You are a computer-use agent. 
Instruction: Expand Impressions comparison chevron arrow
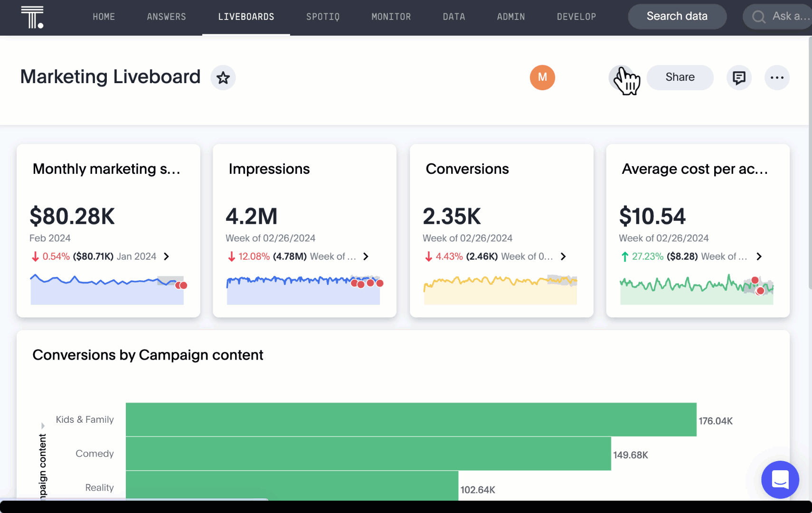coord(366,256)
